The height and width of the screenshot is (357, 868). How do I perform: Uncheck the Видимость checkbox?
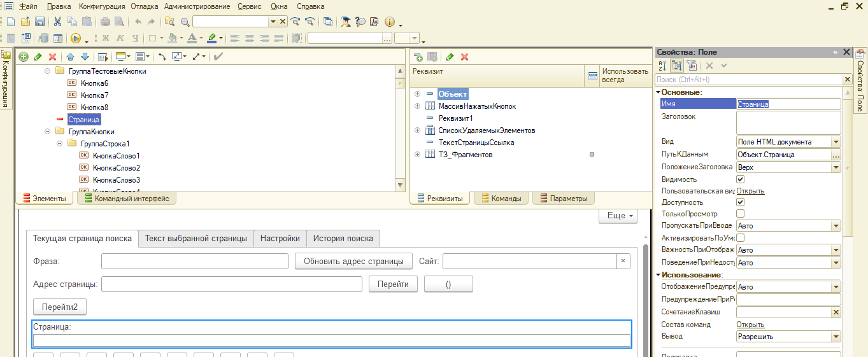point(740,179)
